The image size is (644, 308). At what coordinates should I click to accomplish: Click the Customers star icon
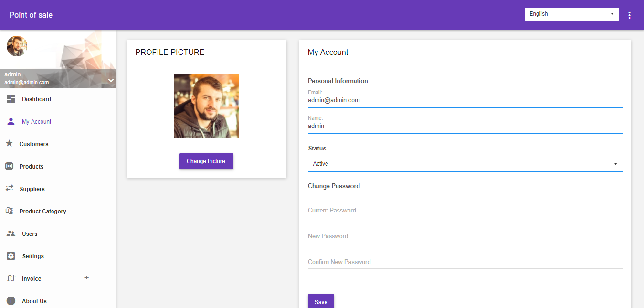pos(9,144)
